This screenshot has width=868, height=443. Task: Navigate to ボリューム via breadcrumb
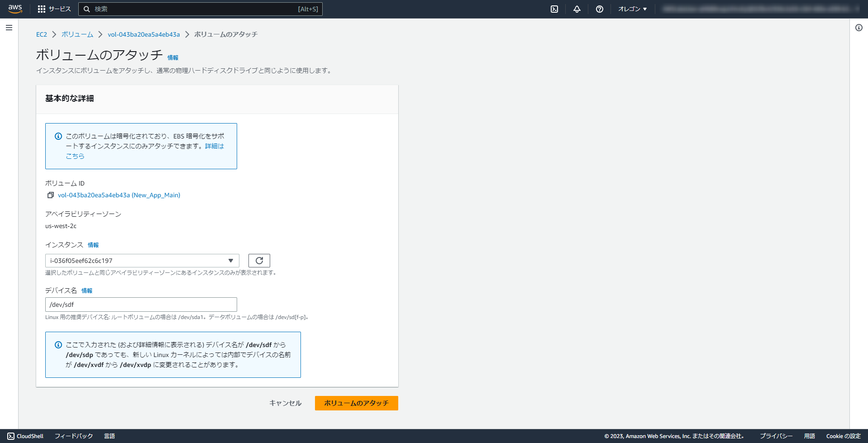[77, 34]
